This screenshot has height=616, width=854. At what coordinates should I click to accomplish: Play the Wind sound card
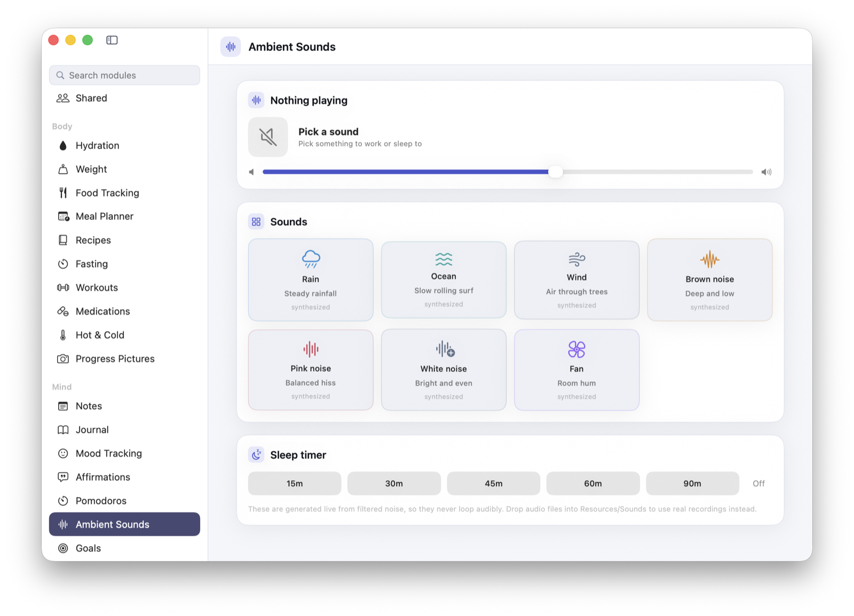coord(576,280)
